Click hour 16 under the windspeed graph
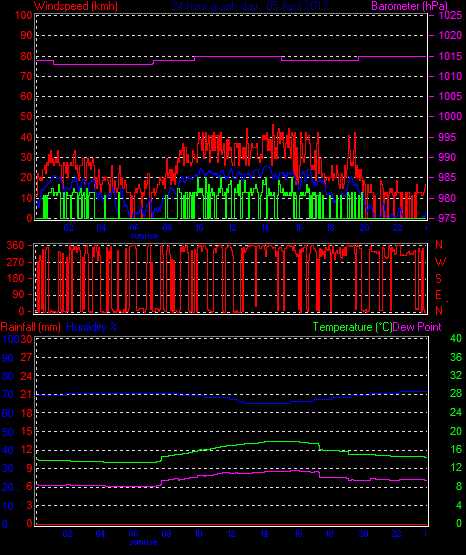Viewport: 466px width, 555px height. pos(299,228)
